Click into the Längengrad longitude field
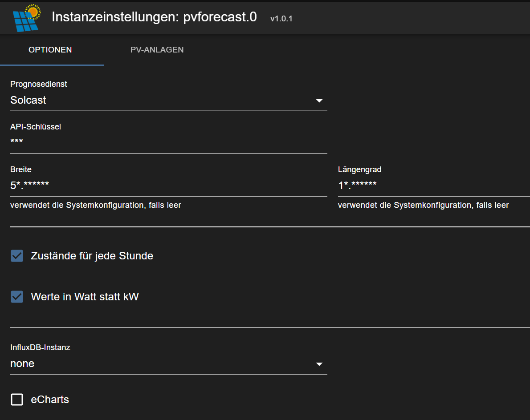The width and height of the screenshot is (530, 420). coord(433,186)
